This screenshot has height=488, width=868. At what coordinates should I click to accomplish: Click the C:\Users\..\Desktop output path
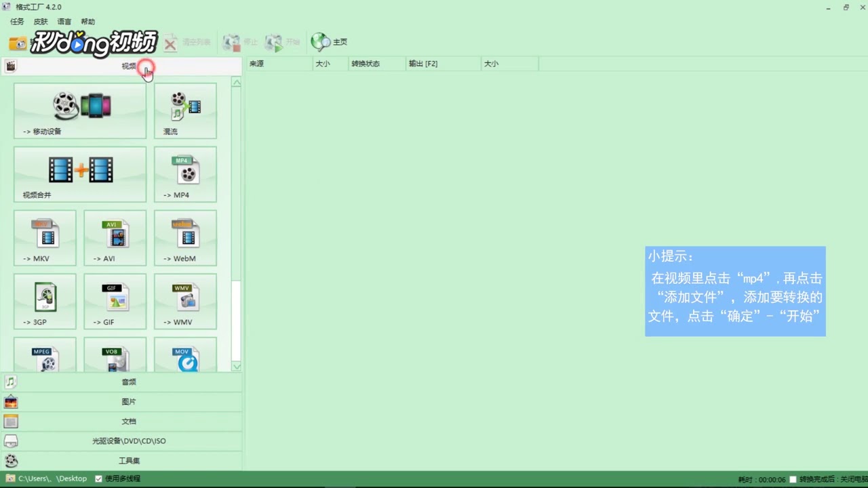pos(52,479)
